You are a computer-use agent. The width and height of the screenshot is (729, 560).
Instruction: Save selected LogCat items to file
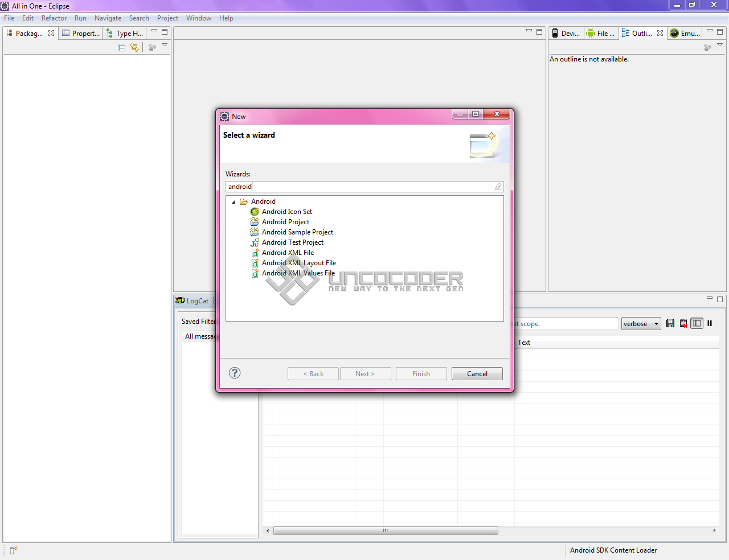(x=670, y=323)
